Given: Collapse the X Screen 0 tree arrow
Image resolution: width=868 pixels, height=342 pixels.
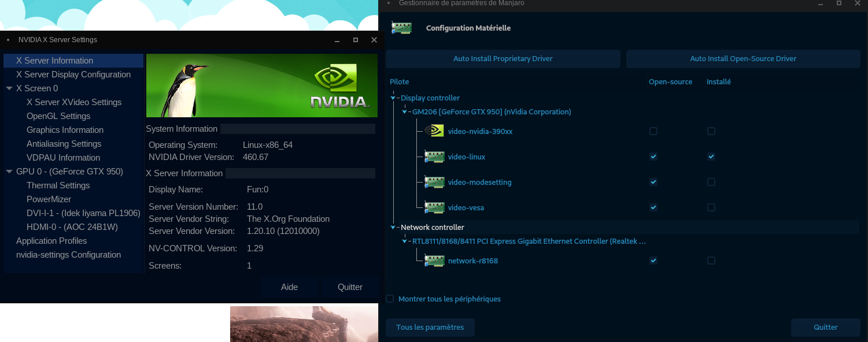Looking at the screenshot, I should (x=9, y=88).
